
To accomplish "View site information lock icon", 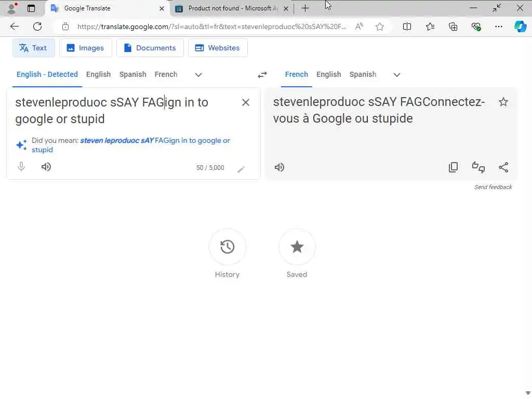I will click(x=65, y=26).
